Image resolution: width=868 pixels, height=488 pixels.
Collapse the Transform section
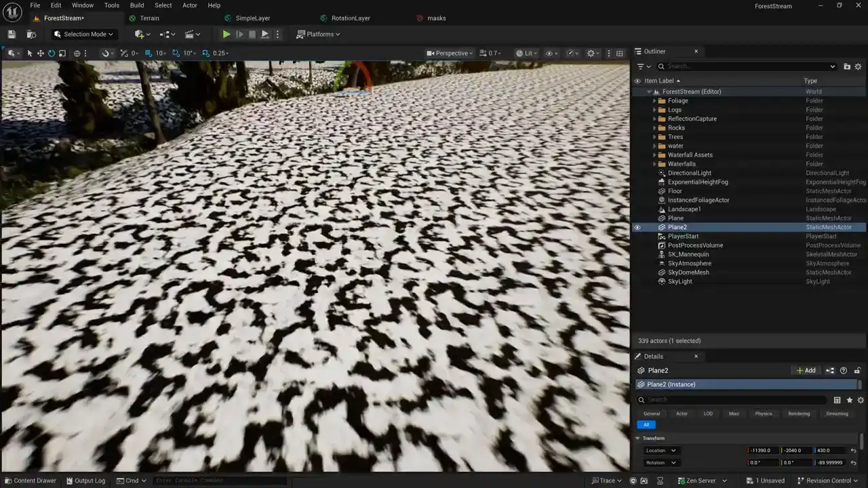(637, 439)
